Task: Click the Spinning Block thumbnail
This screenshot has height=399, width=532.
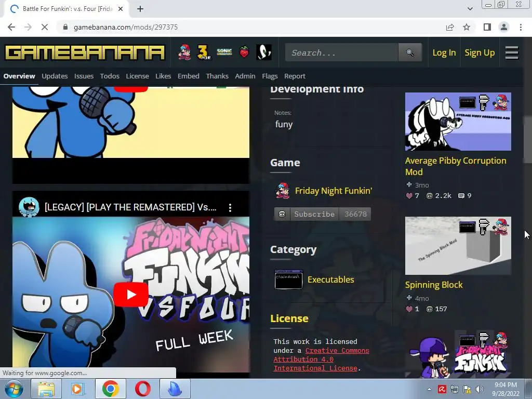Action: tap(458, 246)
